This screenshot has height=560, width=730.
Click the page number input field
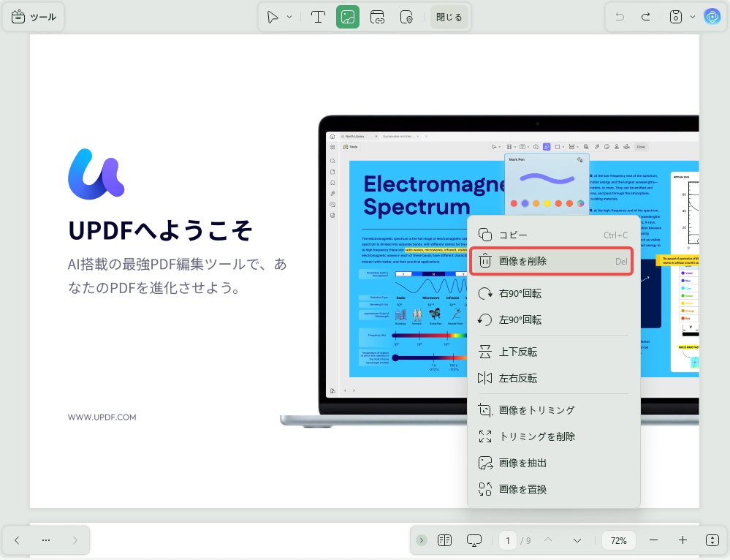click(x=508, y=540)
